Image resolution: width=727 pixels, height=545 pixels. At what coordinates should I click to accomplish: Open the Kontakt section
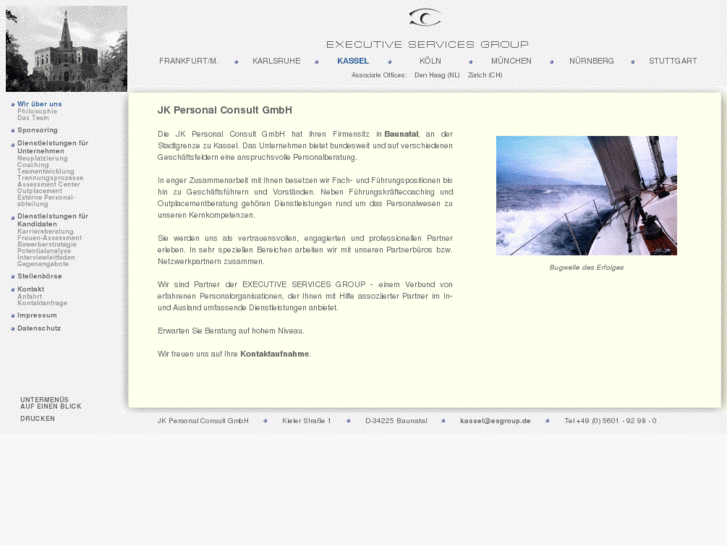31,289
